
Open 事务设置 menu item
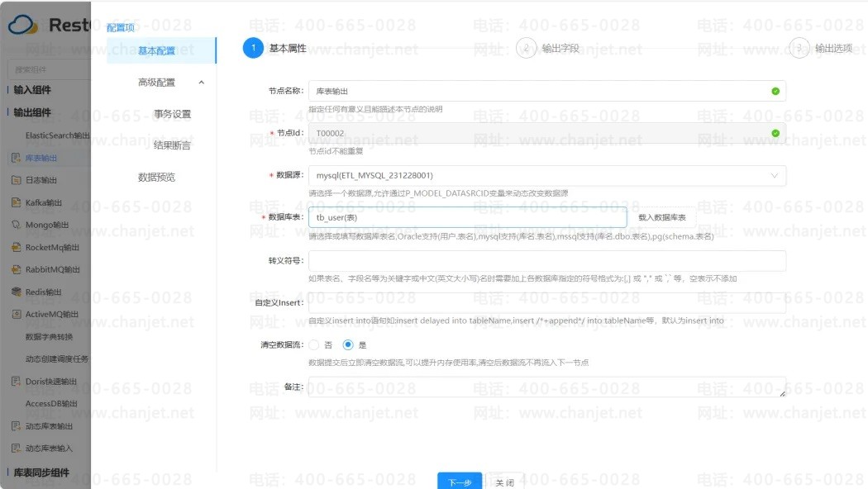[172, 114]
